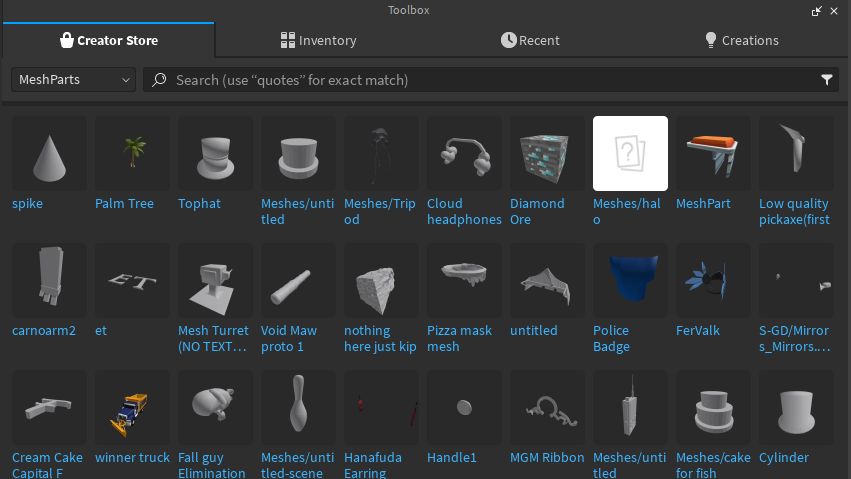Select the Tophat mesh thumbnail
This screenshot has width=851, height=479.
[x=215, y=154]
